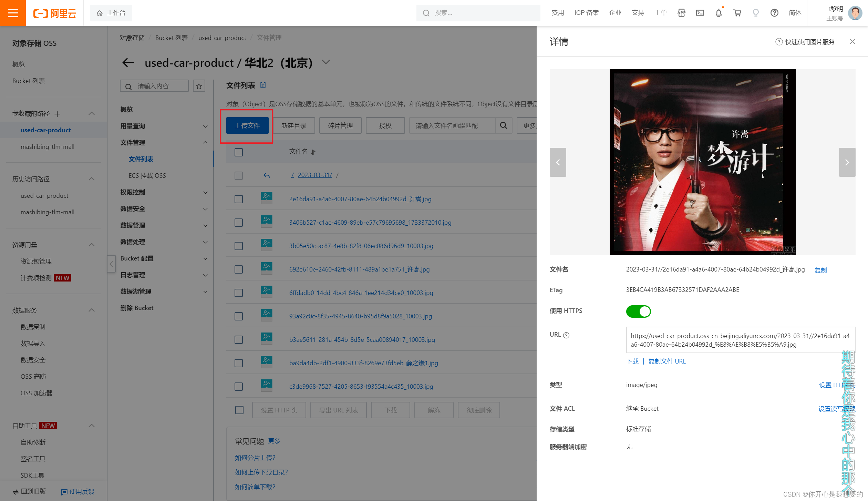This screenshot has height=501, width=868.
Task: Click the search magnifier for file prefix
Action: point(504,125)
